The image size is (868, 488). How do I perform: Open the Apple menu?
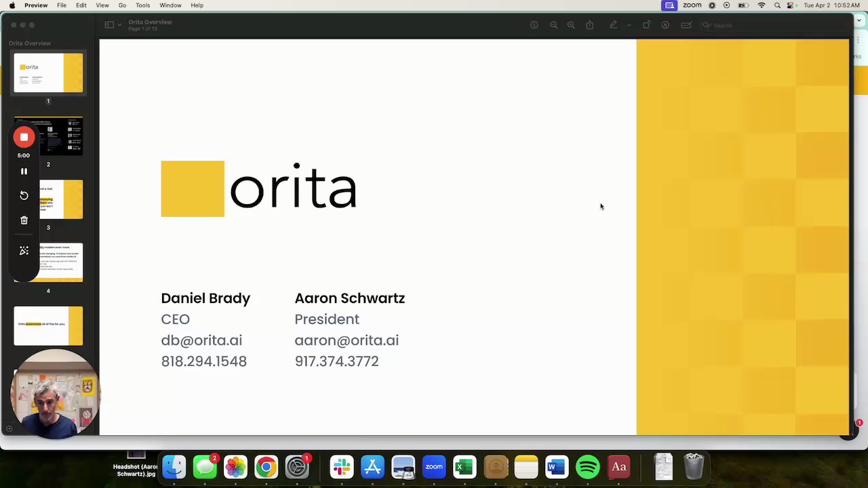12,5
